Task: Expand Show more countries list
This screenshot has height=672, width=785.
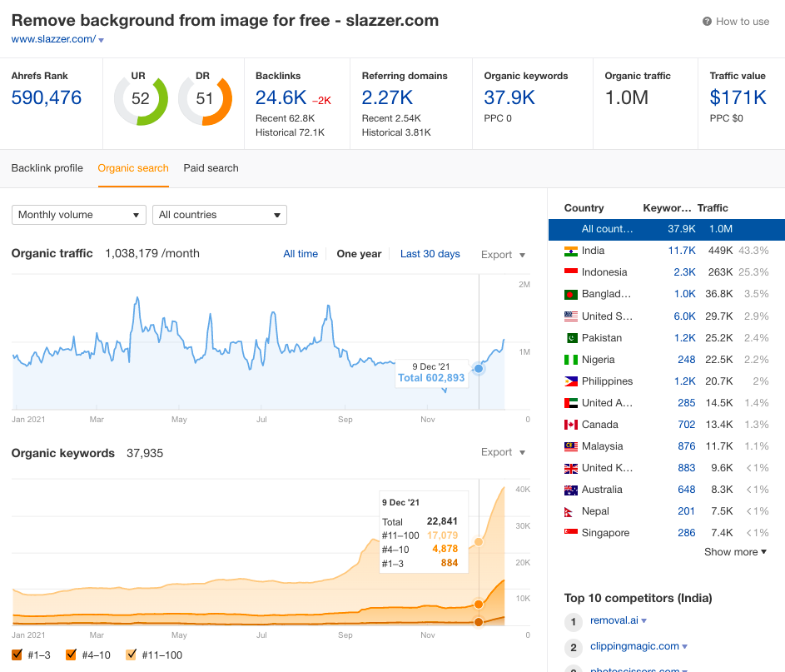Action: [x=735, y=552]
